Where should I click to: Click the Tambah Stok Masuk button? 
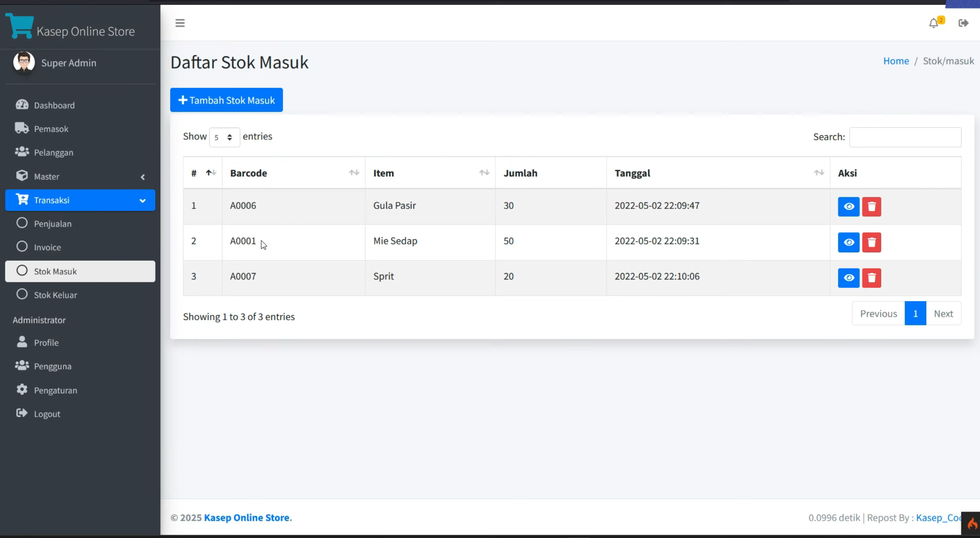pos(226,100)
